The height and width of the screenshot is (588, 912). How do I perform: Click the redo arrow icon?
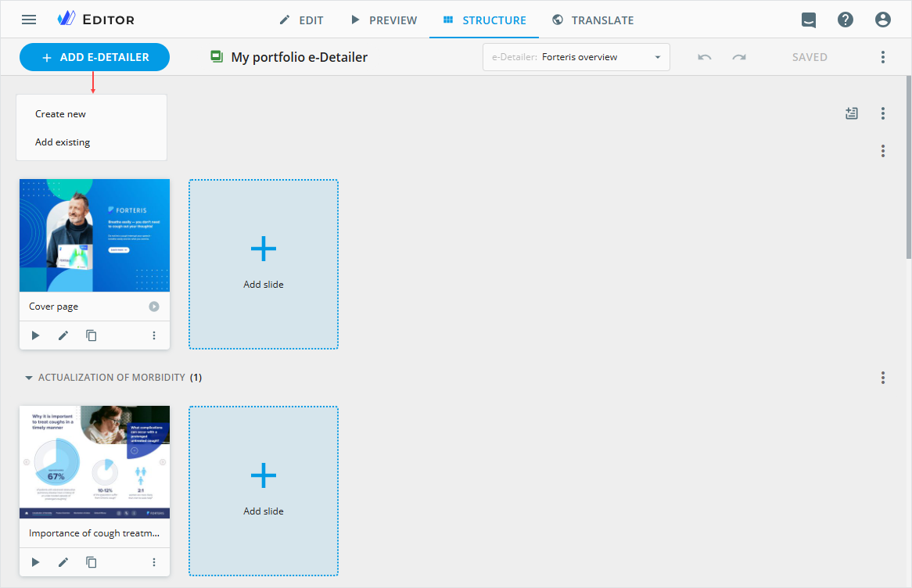[x=739, y=57]
